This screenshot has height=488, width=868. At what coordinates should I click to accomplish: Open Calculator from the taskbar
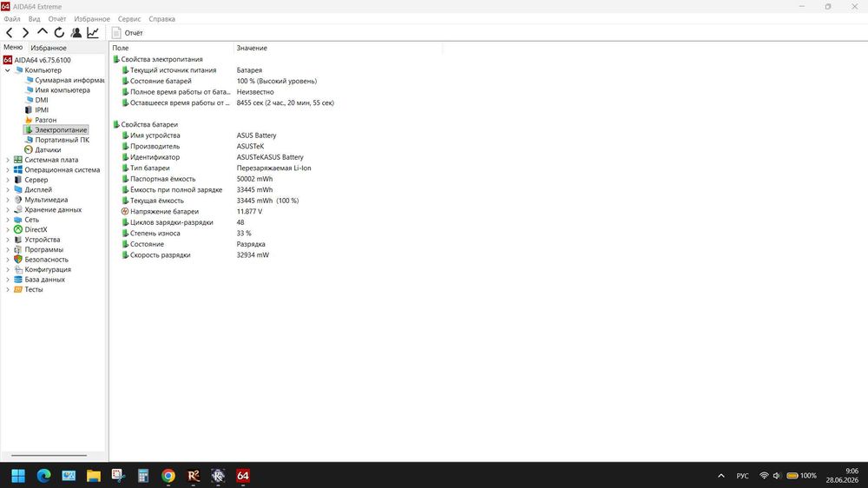(x=143, y=476)
